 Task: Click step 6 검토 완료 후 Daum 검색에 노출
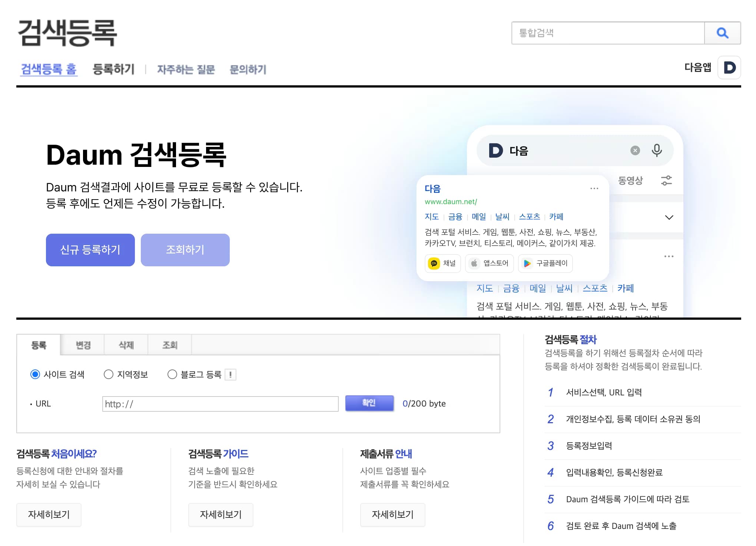tap(621, 526)
